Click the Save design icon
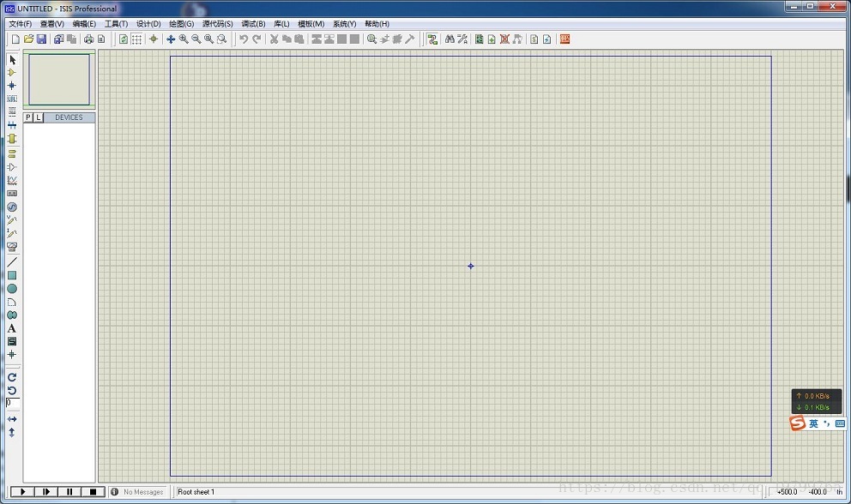 41,39
